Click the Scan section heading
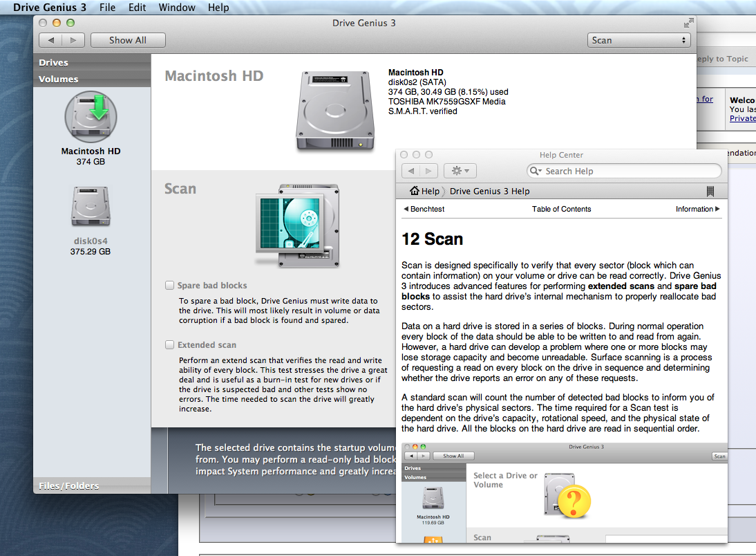The width and height of the screenshot is (756, 556). pos(180,188)
